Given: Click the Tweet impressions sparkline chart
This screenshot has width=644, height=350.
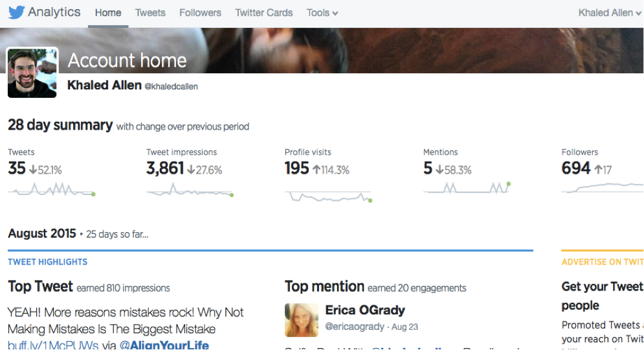Looking at the screenshot, I should 190,191.
